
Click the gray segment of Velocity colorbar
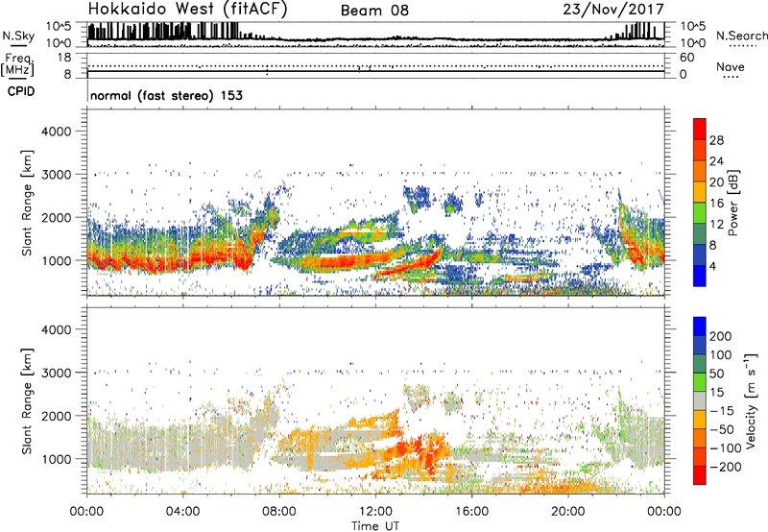(700, 400)
